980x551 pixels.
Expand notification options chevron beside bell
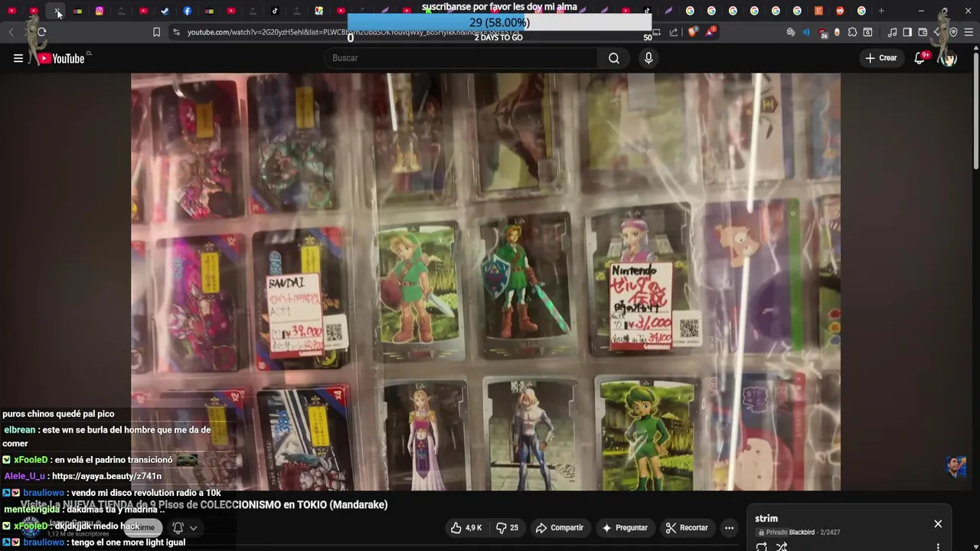pyautogui.click(x=194, y=528)
